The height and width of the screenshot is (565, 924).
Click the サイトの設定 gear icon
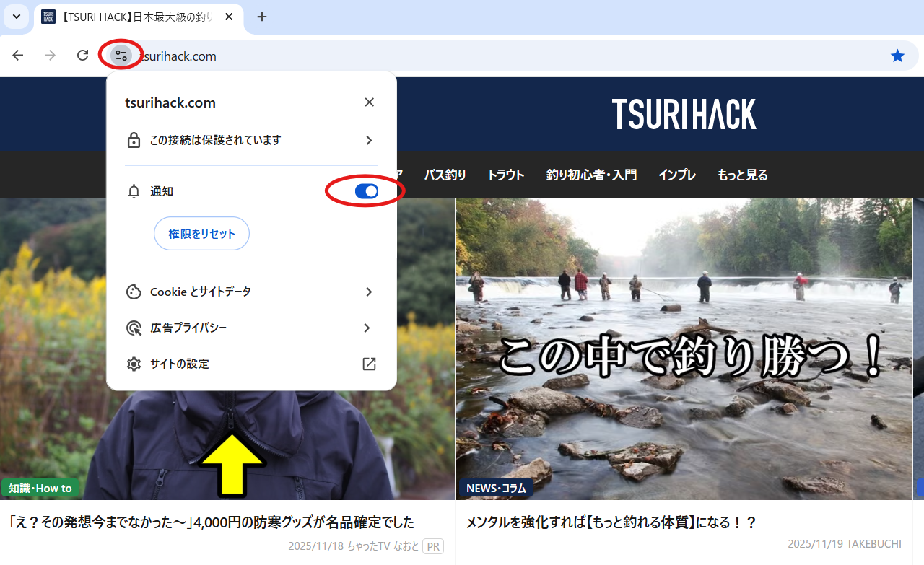[x=134, y=364]
